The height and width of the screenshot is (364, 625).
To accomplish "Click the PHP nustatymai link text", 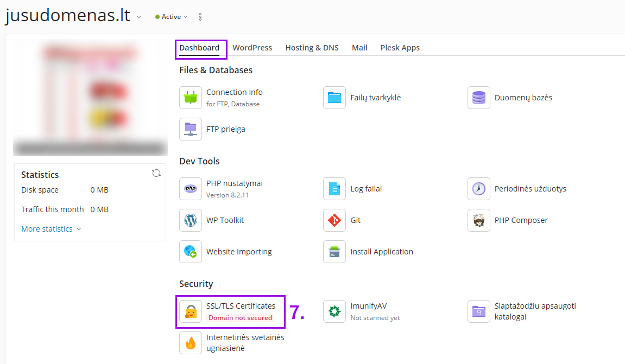I will coord(235,183).
